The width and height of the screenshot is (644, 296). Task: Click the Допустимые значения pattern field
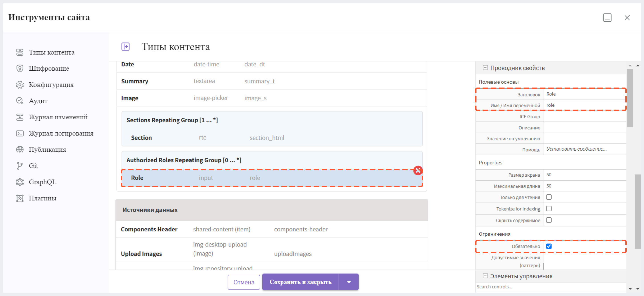pos(585,261)
